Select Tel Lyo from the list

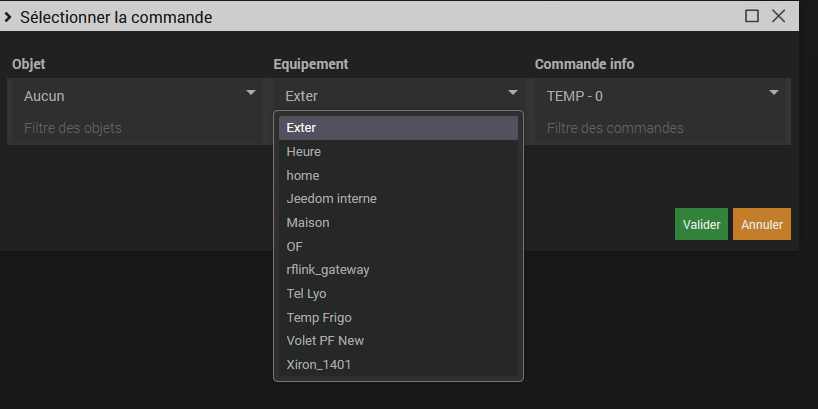point(398,294)
